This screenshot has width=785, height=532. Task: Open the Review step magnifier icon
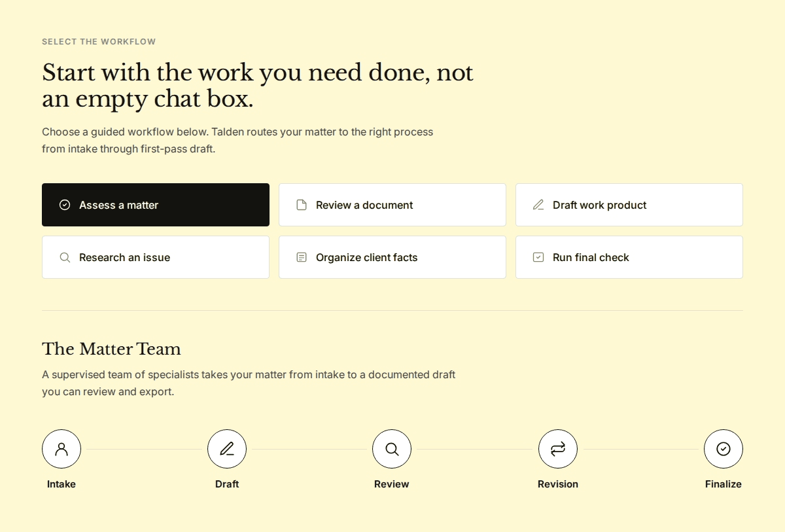(x=392, y=449)
